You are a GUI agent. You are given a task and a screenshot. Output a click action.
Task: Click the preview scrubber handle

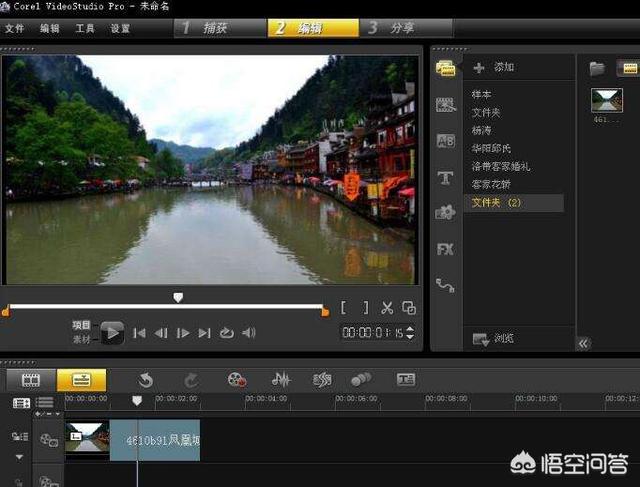[178, 297]
